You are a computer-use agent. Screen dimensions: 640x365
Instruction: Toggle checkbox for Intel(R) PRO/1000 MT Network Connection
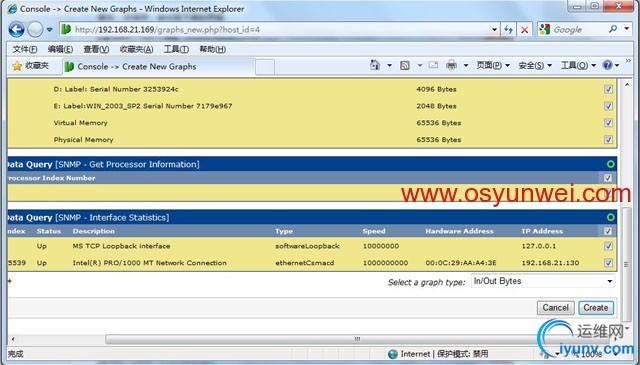[608, 263]
